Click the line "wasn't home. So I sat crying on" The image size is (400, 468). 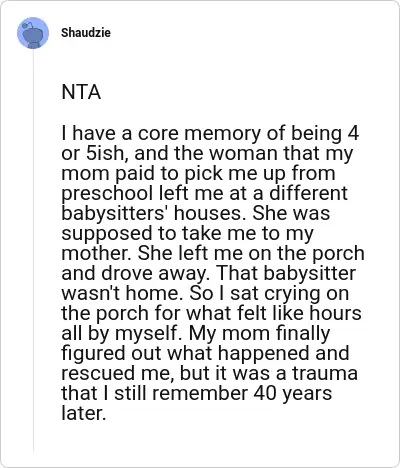coord(205,293)
